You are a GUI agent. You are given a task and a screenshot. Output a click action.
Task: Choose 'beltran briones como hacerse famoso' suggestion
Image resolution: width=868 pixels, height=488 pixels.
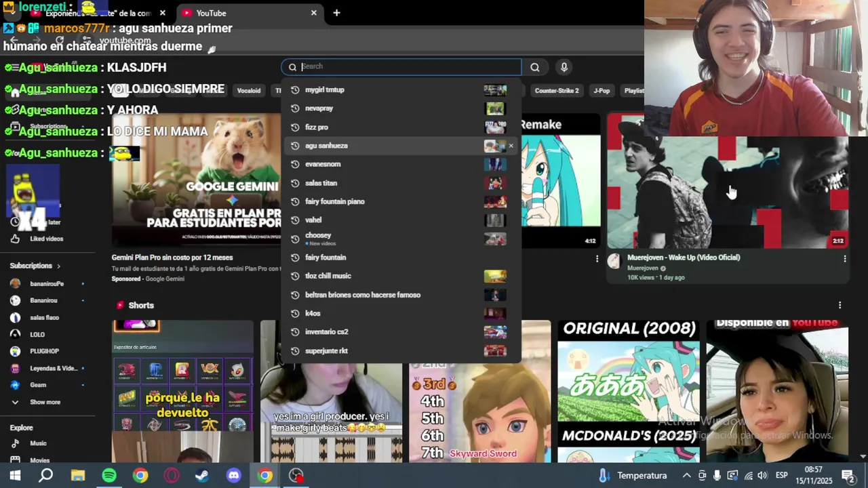click(x=400, y=295)
